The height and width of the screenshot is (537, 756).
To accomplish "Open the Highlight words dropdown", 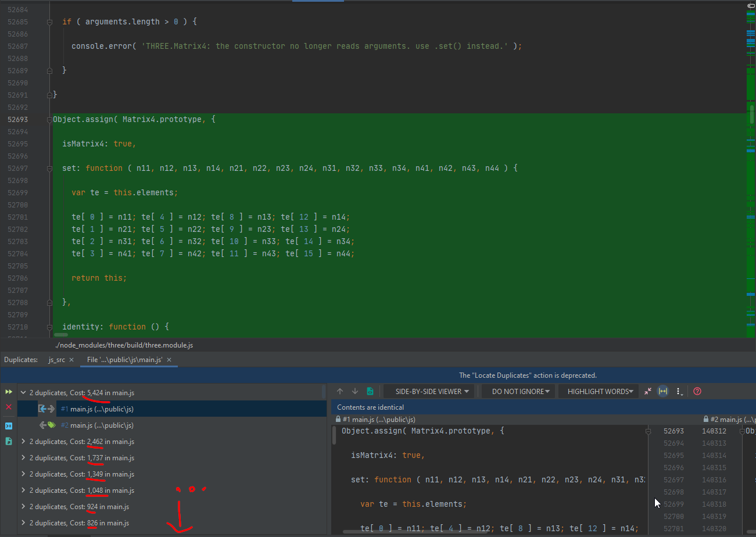I will [599, 392].
